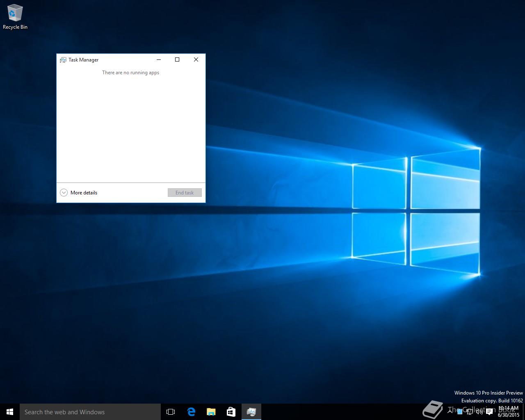Click the Task Manager title bar icon
The width and height of the screenshot is (525, 420).
(63, 60)
